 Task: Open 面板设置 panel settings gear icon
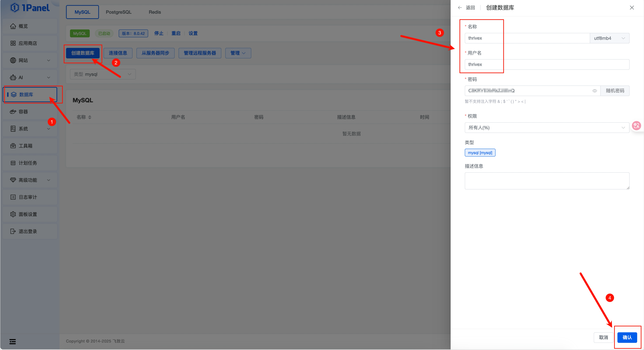(x=13, y=214)
